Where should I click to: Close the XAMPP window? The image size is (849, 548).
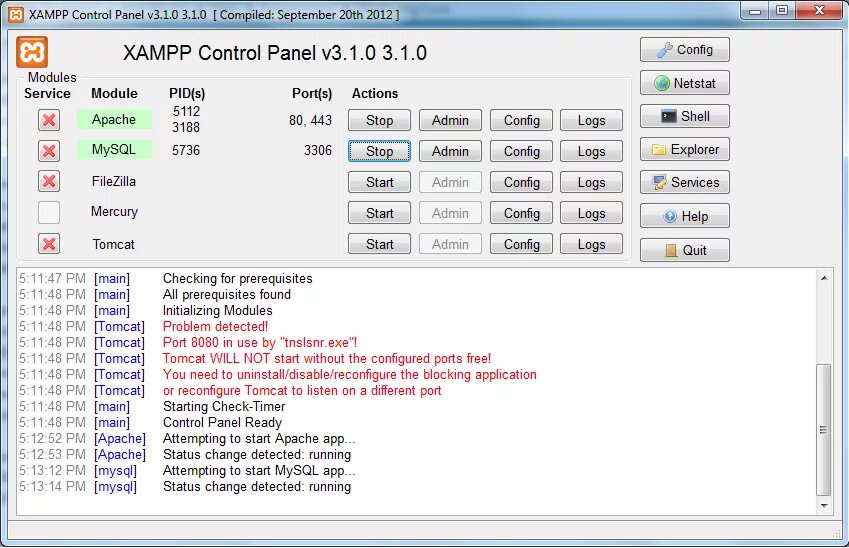(x=819, y=11)
